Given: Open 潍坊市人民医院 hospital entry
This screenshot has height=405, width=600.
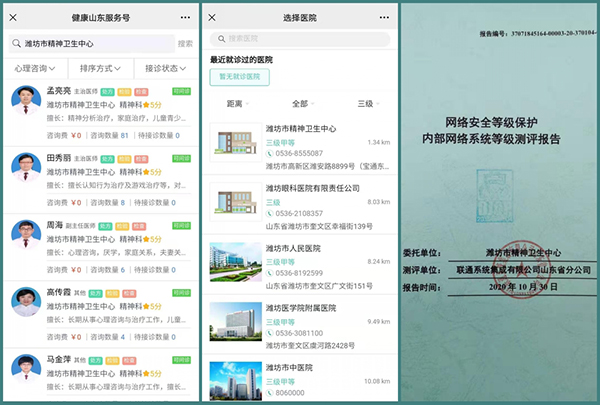Looking at the screenshot, I should pyautogui.click(x=300, y=265).
